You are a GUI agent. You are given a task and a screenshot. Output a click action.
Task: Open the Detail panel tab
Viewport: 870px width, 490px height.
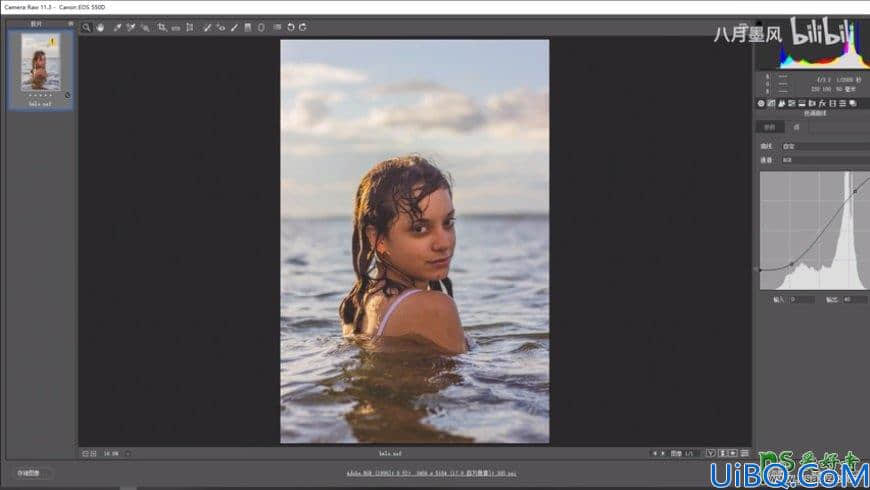tap(782, 103)
